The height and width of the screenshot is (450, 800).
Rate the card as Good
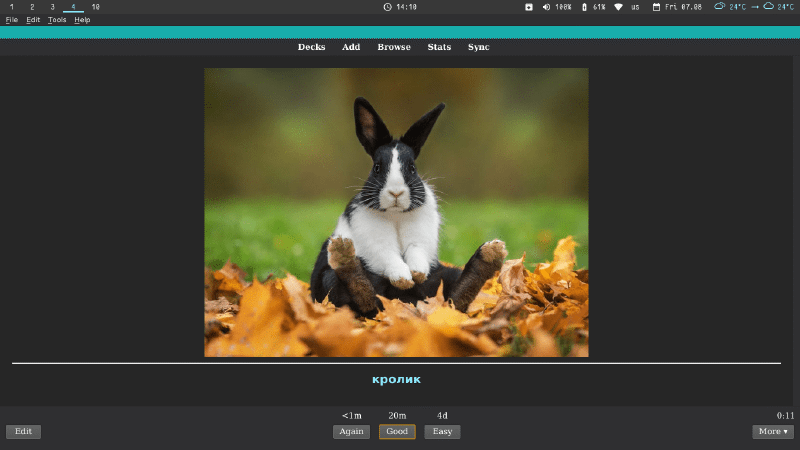[x=397, y=432]
